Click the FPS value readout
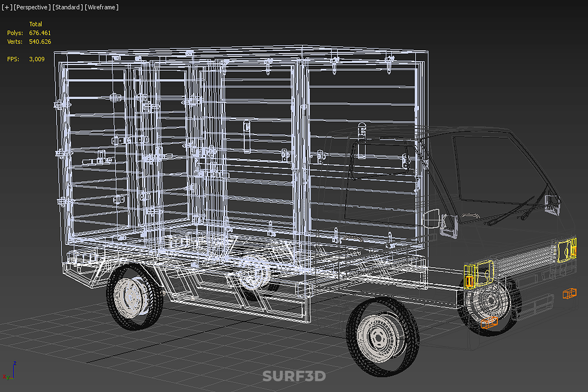This screenshot has height=392, width=588. pos(37,59)
